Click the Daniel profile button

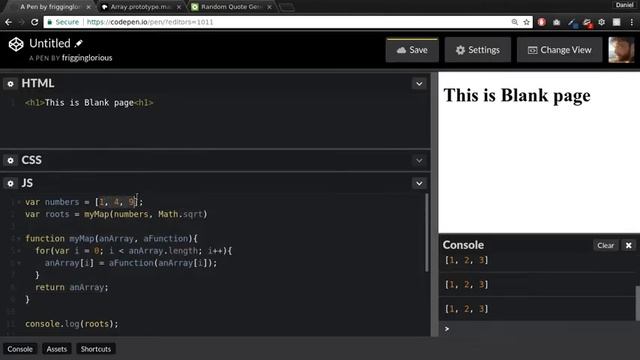[624, 5]
